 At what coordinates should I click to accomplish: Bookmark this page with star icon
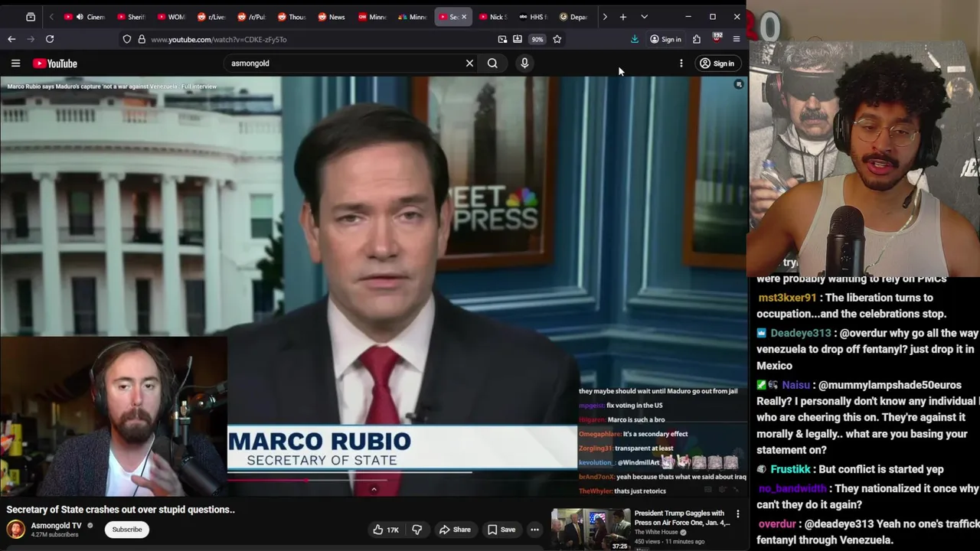pyautogui.click(x=557, y=39)
